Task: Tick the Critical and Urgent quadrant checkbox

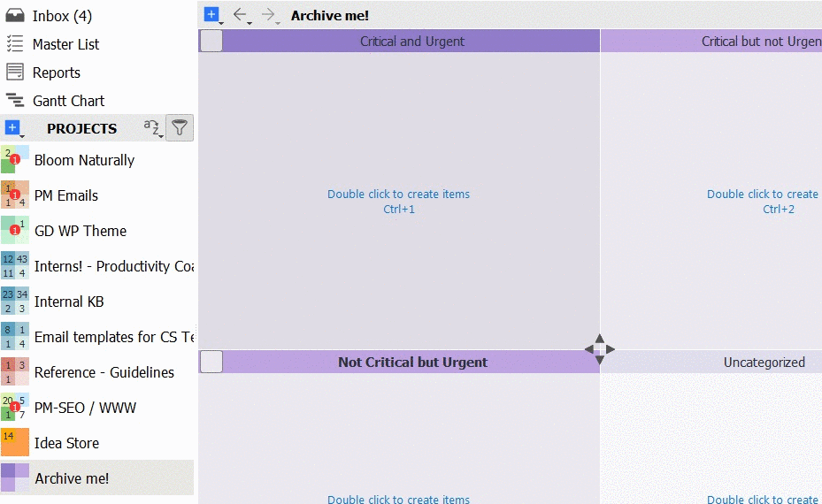Action: [211, 41]
